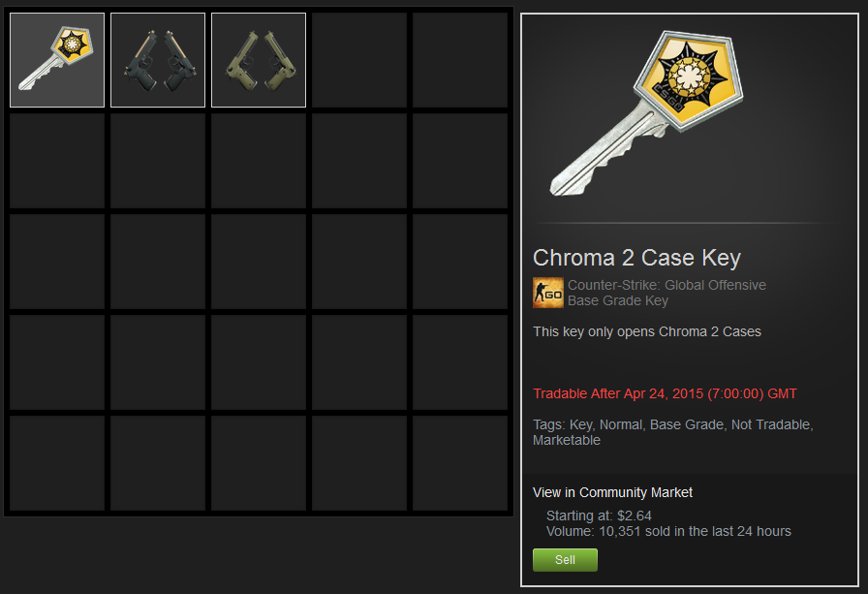The image size is (868, 594).
Task: Click the Volume sold in last 24 hours text
Action: [x=668, y=531]
